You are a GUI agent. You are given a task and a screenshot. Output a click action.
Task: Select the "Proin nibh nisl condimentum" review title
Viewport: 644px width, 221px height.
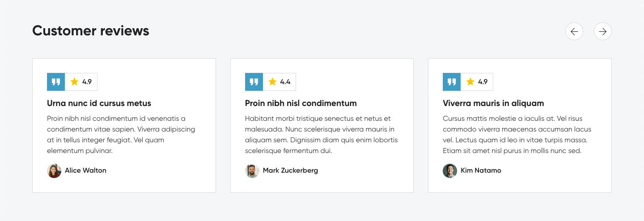301,103
